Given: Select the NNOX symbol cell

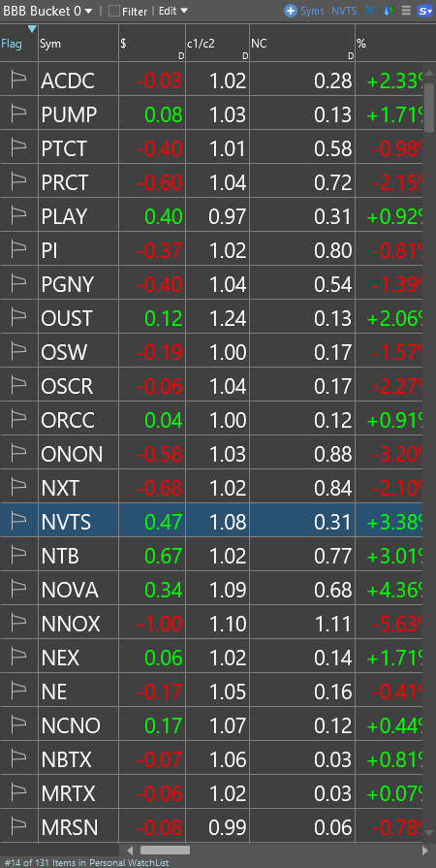Looking at the screenshot, I should point(78,624).
